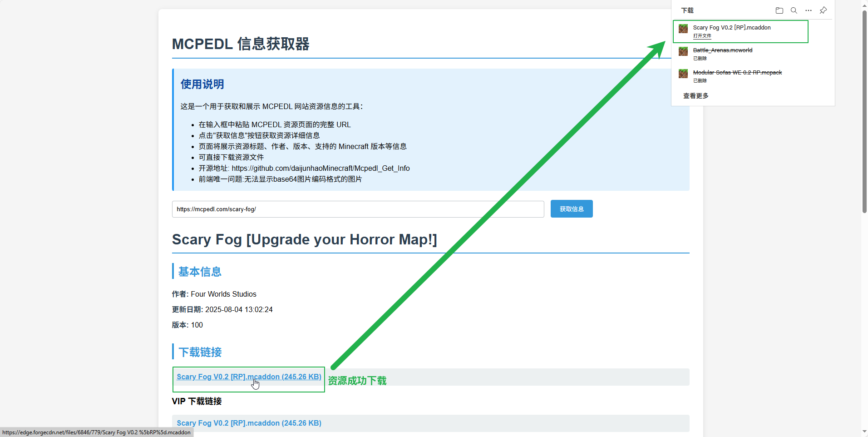Click the VIP Scary Fog download link

pyautogui.click(x=249, y=423)
